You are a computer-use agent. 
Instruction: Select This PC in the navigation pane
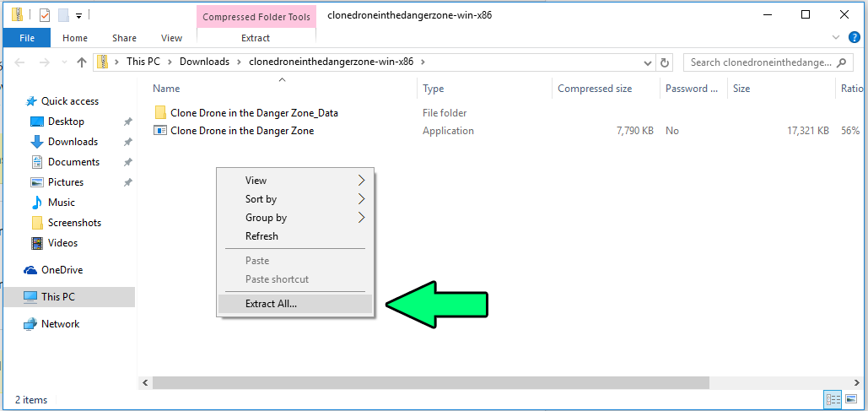coord(69,297)
